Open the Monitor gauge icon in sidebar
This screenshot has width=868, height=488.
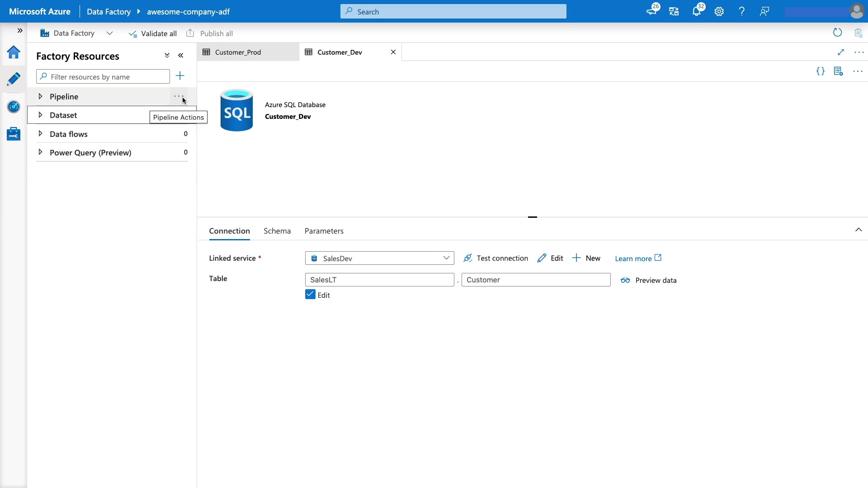point(14,107)
